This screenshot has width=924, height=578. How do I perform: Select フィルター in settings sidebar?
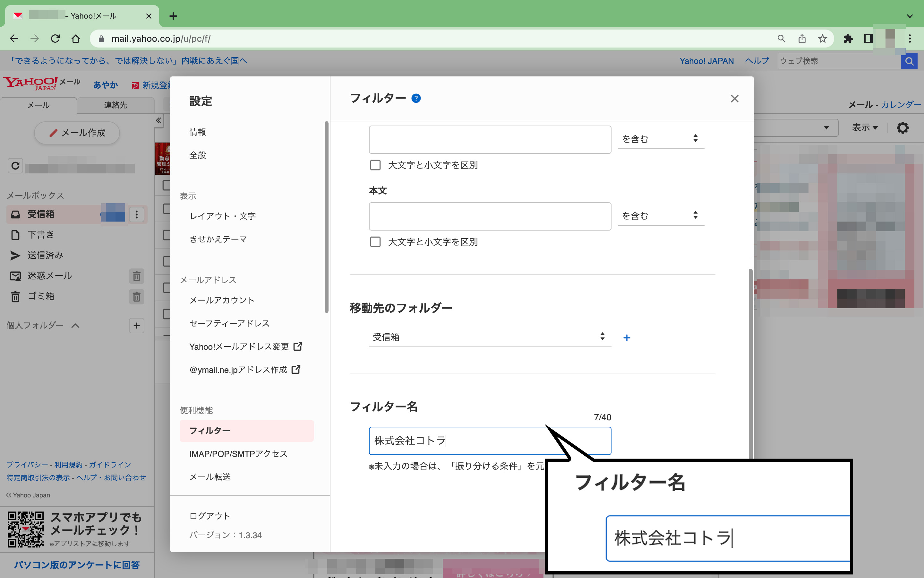(x=247, y=431)
